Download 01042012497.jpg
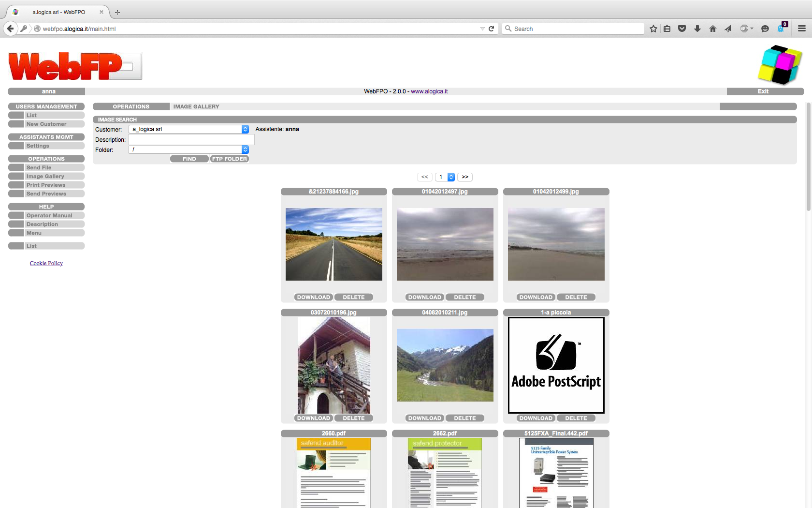Viewport: 812px width, 508px height. [x=425, y=297]
